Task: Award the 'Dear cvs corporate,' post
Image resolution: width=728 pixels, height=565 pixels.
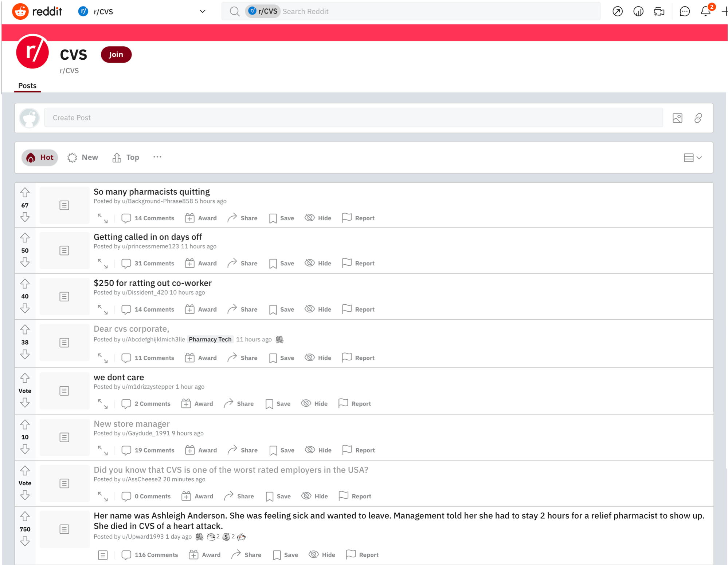Action: coord(201,358)
